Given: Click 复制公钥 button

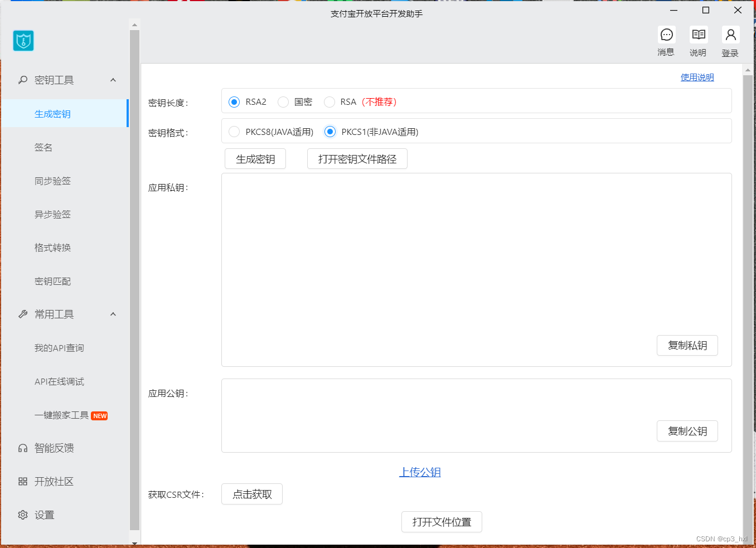Looking at the screenshot, I should [687, 431].
